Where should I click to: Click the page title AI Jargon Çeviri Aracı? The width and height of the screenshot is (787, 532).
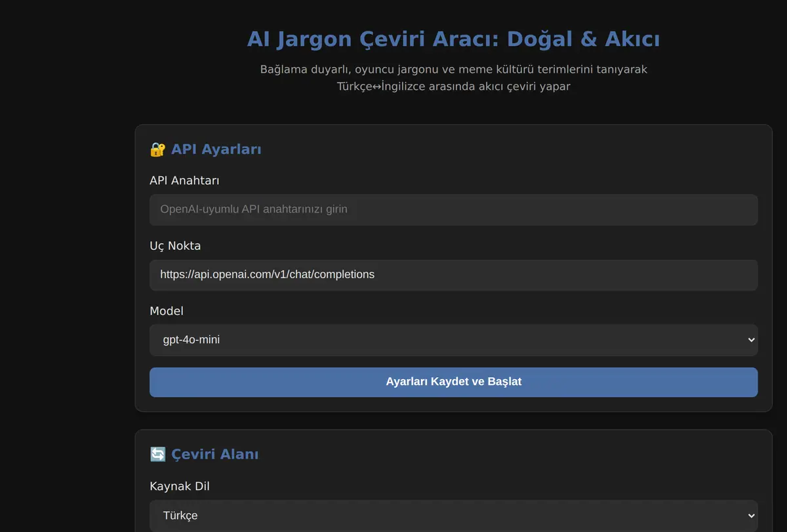(x=453, y=39)
